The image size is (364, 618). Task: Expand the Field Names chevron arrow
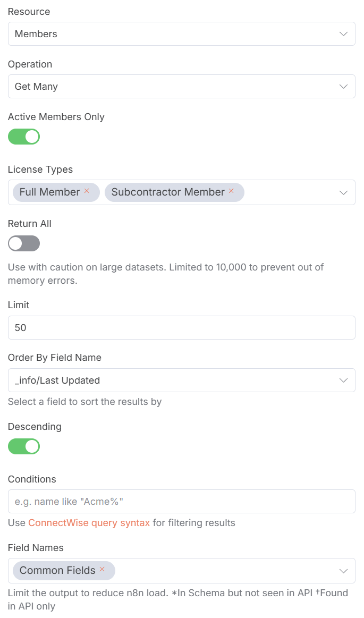coord(343,571)
